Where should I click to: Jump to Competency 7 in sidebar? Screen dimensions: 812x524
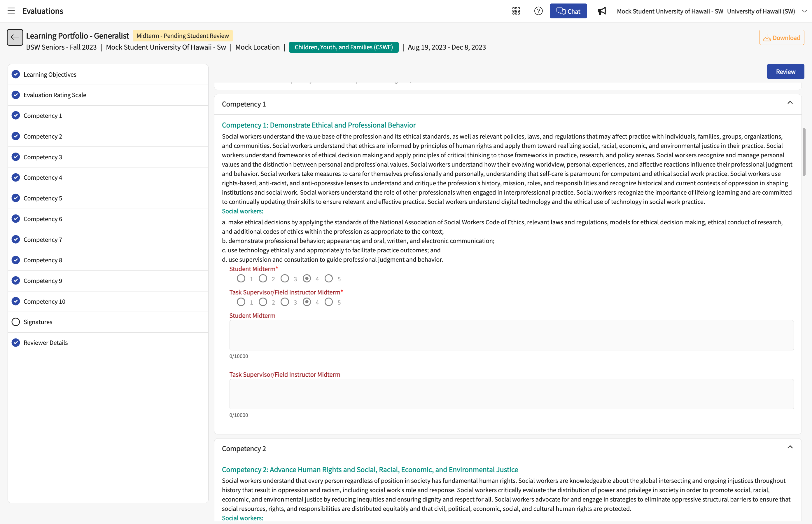(108, 240)
